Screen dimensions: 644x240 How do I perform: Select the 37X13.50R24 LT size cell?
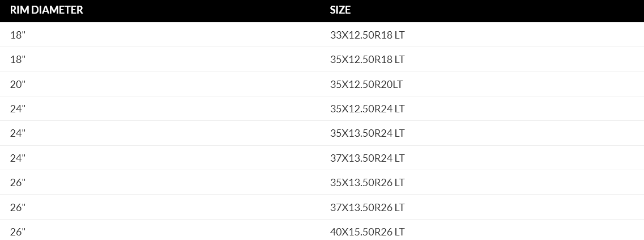367,158
